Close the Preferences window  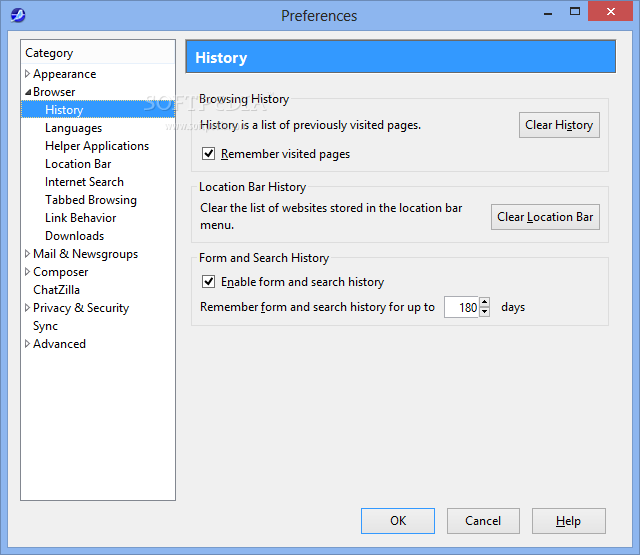point(610,11)
